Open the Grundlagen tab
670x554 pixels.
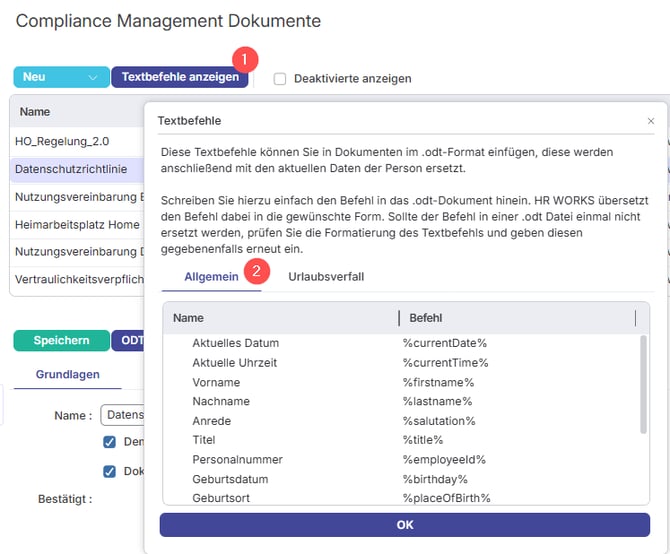pos(67,374)
